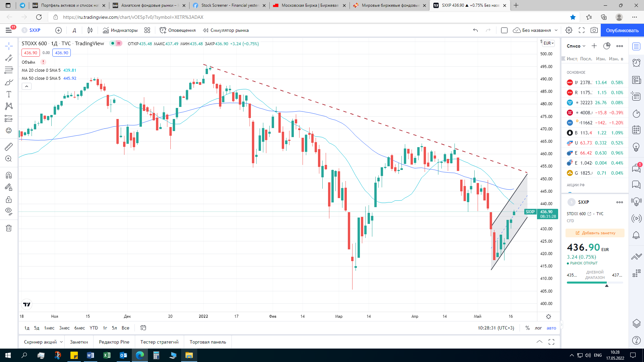Screen dimensions: 644x362
Task: Click the daily range slider marker
Action: pyautogui.click(x=606, y=286)
